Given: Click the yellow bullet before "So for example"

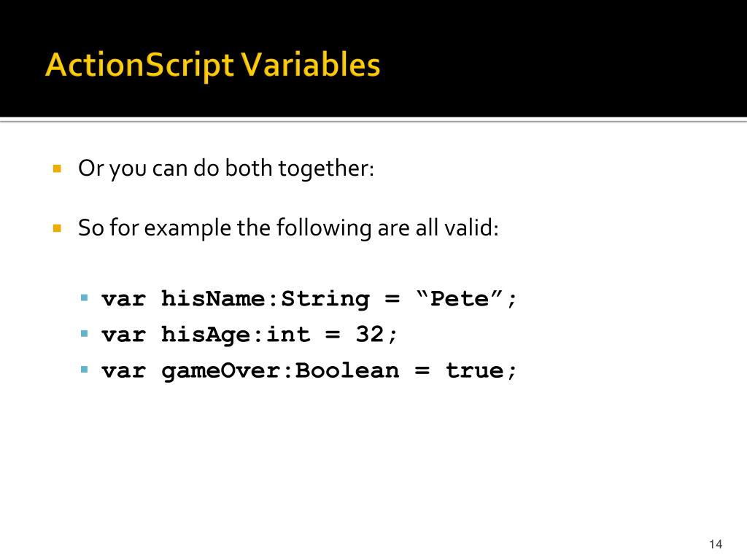Looking at the screenshot, I should click(57, 228).
